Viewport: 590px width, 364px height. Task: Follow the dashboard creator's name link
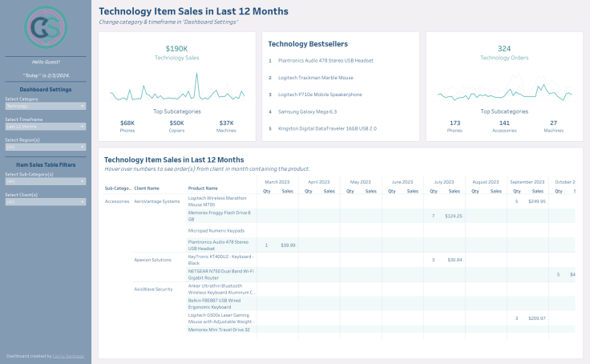(67, 355)
